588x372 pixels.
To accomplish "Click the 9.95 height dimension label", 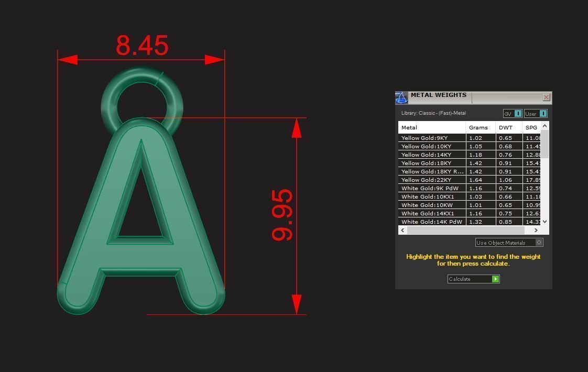I will 281,215.
